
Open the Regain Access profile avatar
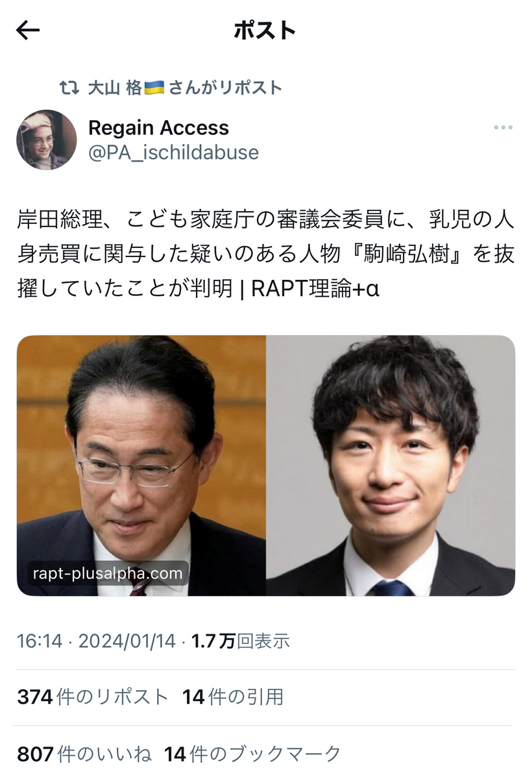pos(47,140)
